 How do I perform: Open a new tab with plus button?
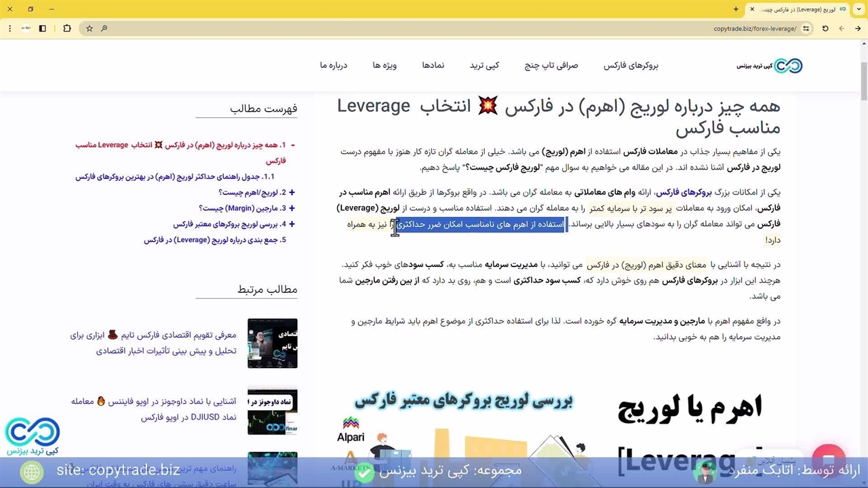736,9
